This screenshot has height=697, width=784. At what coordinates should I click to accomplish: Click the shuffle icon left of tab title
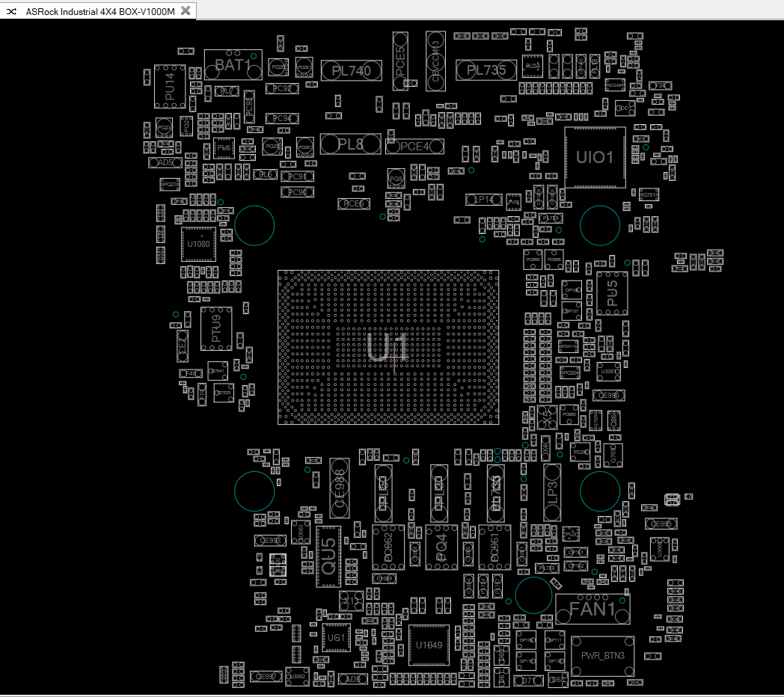click(12, 10)
